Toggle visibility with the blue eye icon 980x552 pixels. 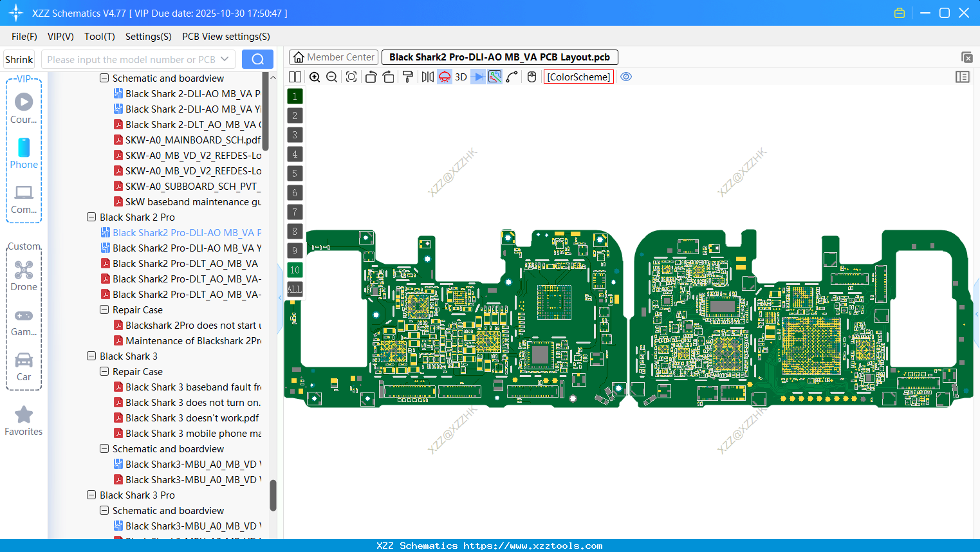[626, 77]
